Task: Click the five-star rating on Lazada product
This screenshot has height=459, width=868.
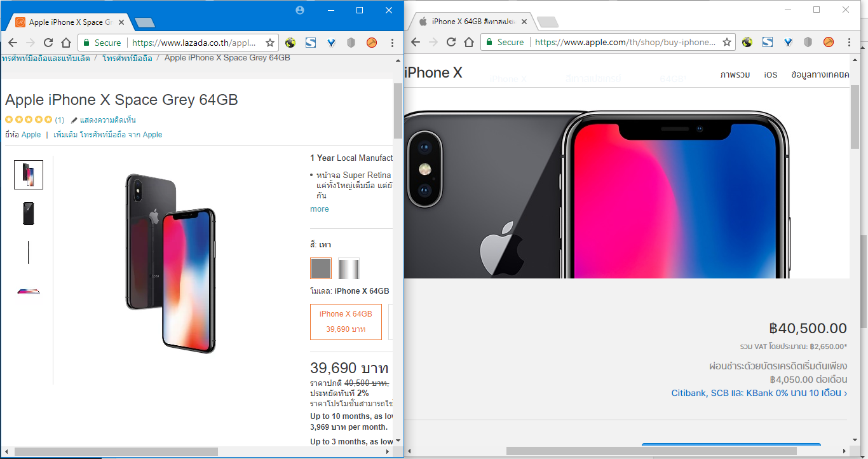Action: pos(29,120)
